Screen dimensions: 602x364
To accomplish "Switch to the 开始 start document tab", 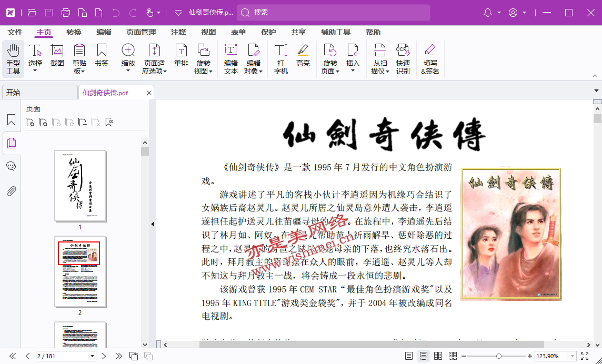I will pyautogui.click(x=39, y=93).
